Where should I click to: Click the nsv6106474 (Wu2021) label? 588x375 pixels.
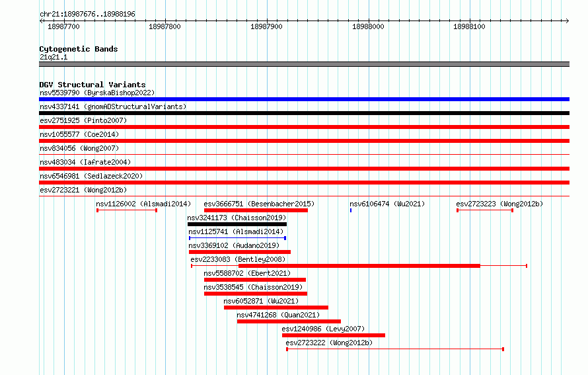(x=387, y=204)
